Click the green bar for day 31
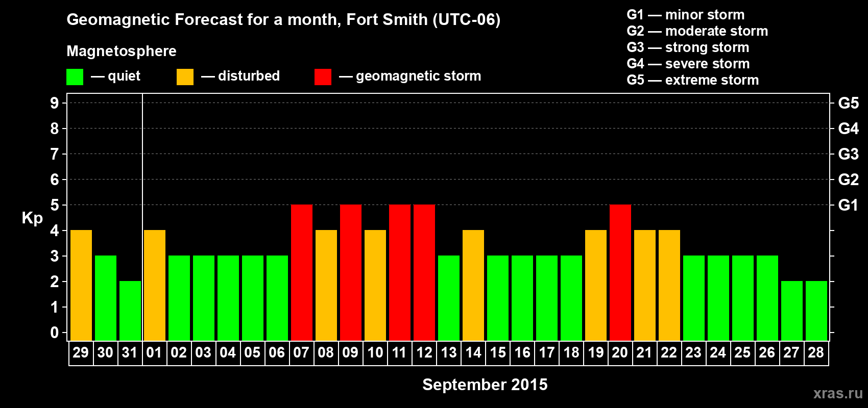The image size is (868, 408). 130,311
